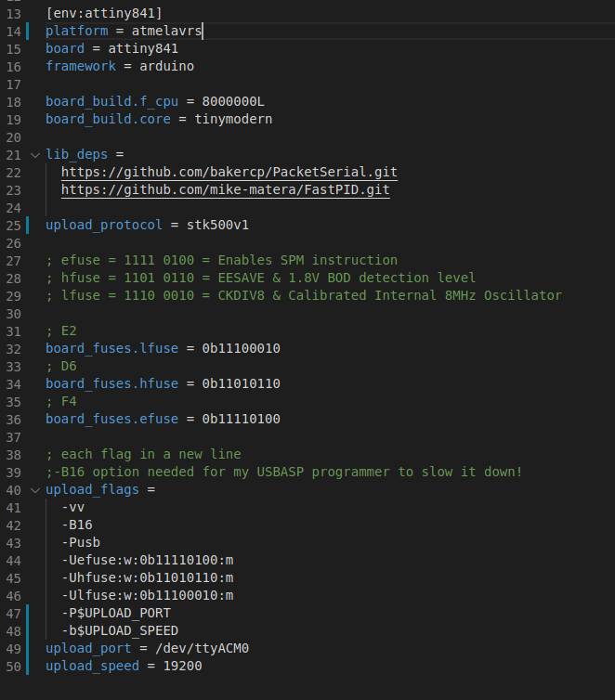Collapse the upload_flags section fold chevron
Screen dimensions: 615x700
click(35, 489)
